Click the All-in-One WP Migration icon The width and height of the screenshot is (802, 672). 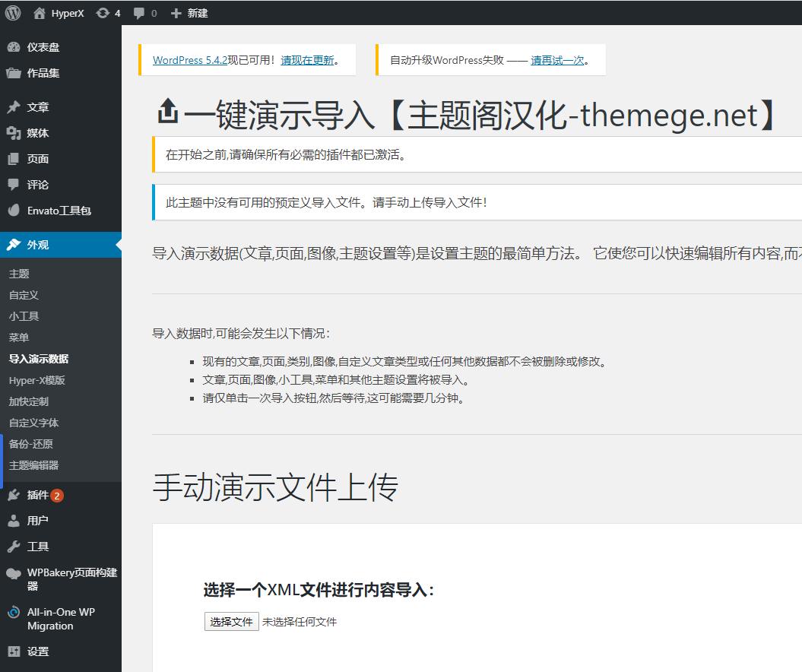14,612
